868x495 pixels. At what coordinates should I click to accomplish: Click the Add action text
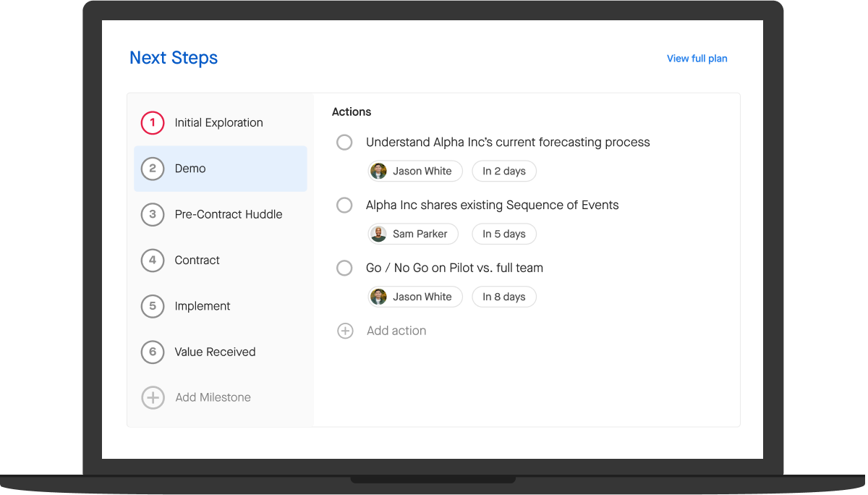click(x=396, y=331)
